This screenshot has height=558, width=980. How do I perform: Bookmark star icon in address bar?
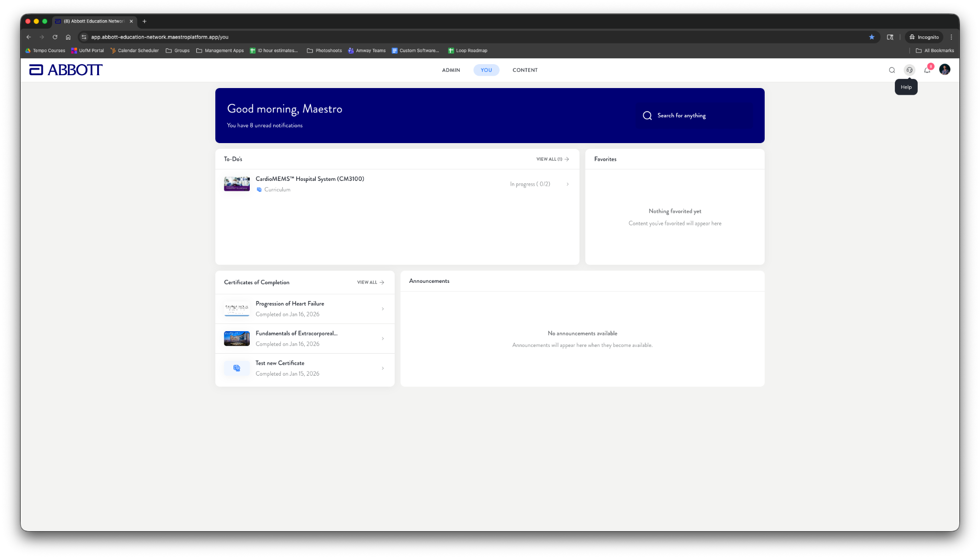tap(872, 37)
